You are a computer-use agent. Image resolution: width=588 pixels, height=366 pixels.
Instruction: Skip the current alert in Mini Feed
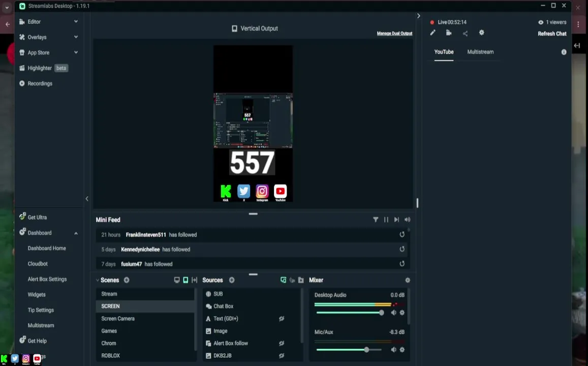pos(396,220)
